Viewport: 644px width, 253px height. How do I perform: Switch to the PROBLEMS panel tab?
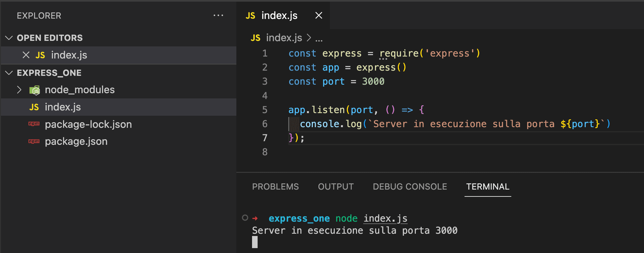click(x=275, y=187)
